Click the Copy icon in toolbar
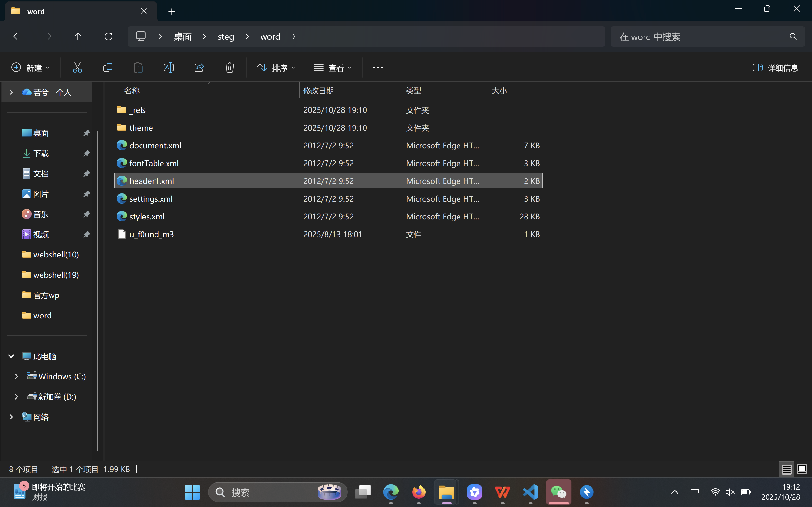Image resolution: width=812 pixels, height=507 pixels. click(x=108, y=68)
